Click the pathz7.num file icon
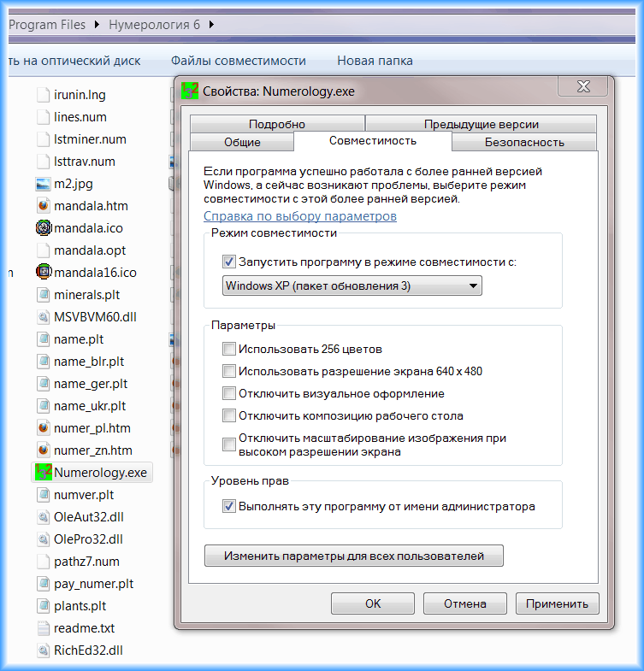The image size is (644, 671). [x=44, y=562]
